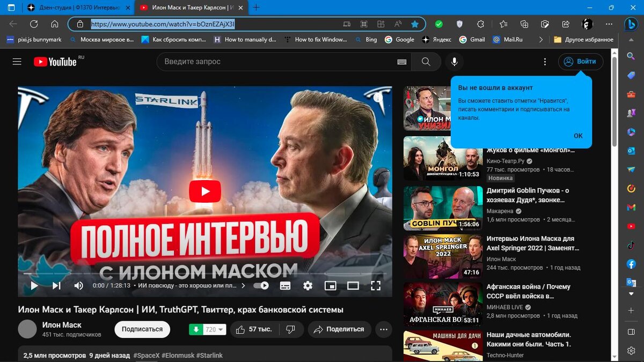Open the Gmail bookmark
This screenshot has height=362, width=644.
[472, 40]
